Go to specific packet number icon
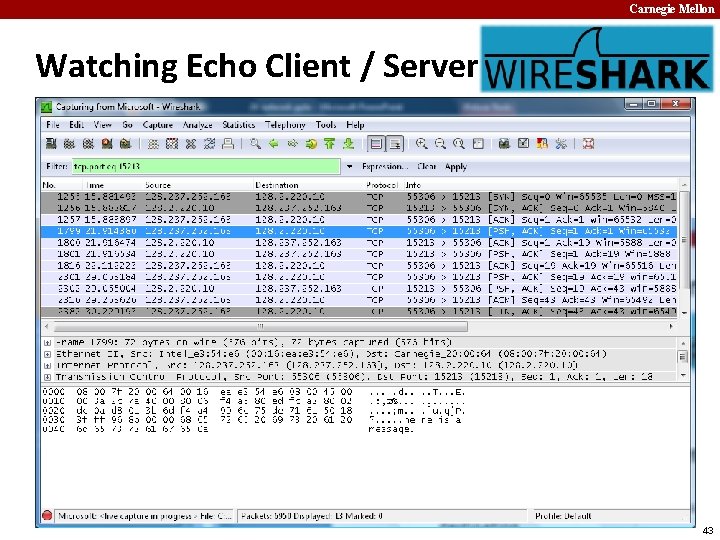Screen dimensions: 720x540 (311, 144)
